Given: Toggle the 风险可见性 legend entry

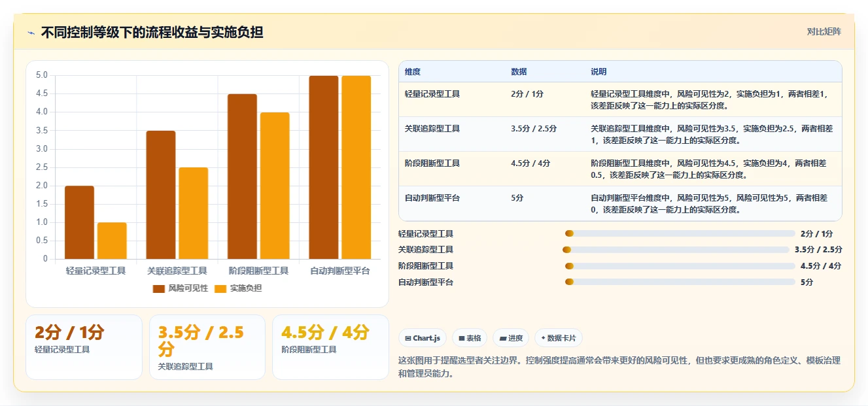Looking at the screenshot, I should pyautogui.click(x=180, y=288).
